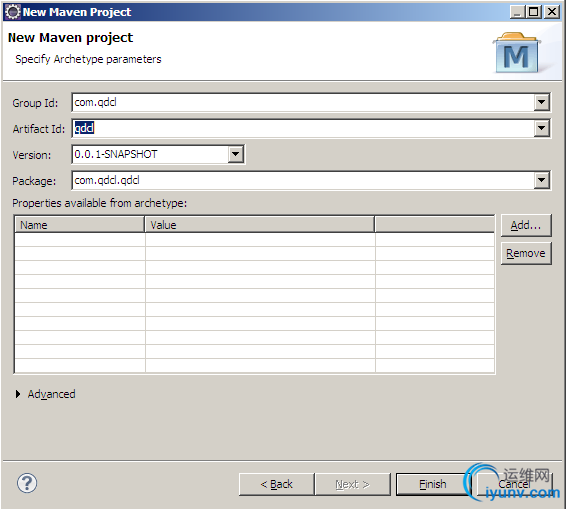Screen dimensions: 566x509
Task: Open the help question mark icon
Action: coord(27,483)
